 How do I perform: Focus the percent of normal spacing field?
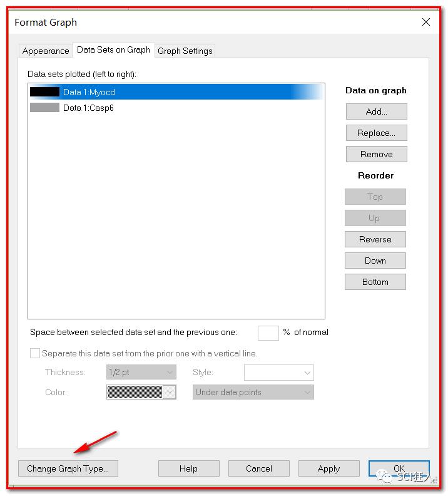click(x=268, y=333)
